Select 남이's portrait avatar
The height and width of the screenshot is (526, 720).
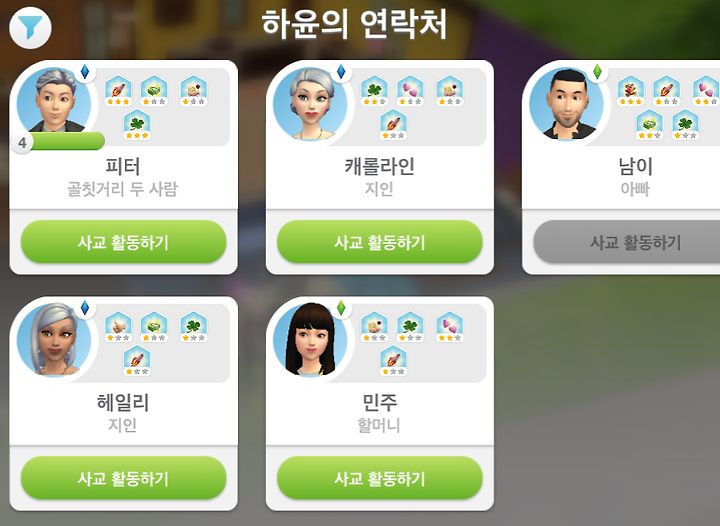pos(566,103)
